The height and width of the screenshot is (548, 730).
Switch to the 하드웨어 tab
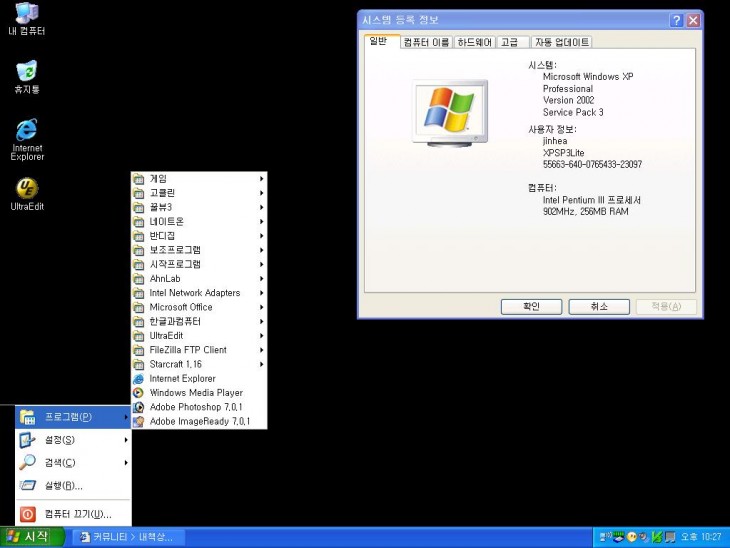point(474,42)
